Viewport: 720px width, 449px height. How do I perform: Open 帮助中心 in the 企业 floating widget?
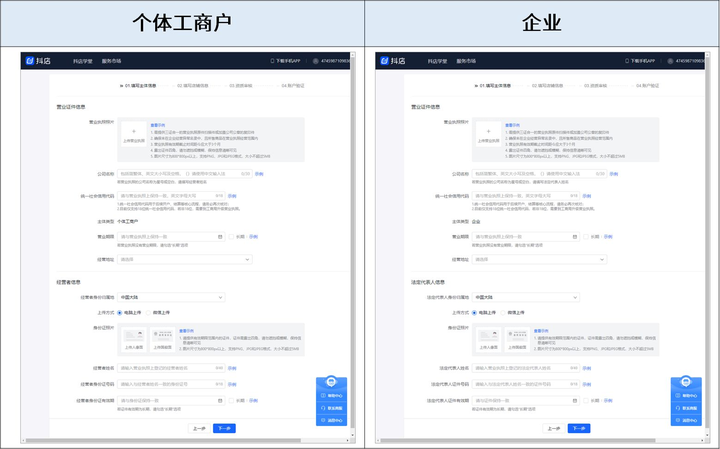pyautogui.click(x=686, y=395)
